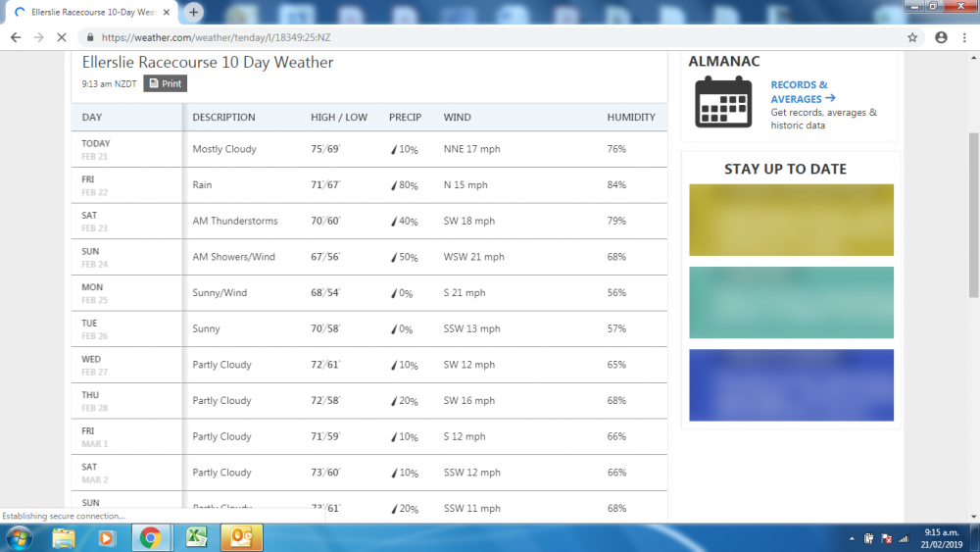Open the Records & Averages link

coord(803,92)
